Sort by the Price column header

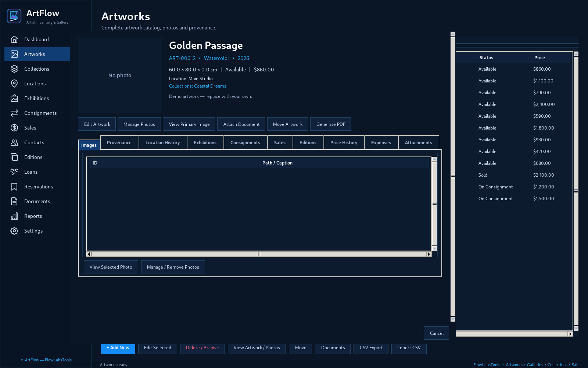pyautogui.click(x=539, y=57)
